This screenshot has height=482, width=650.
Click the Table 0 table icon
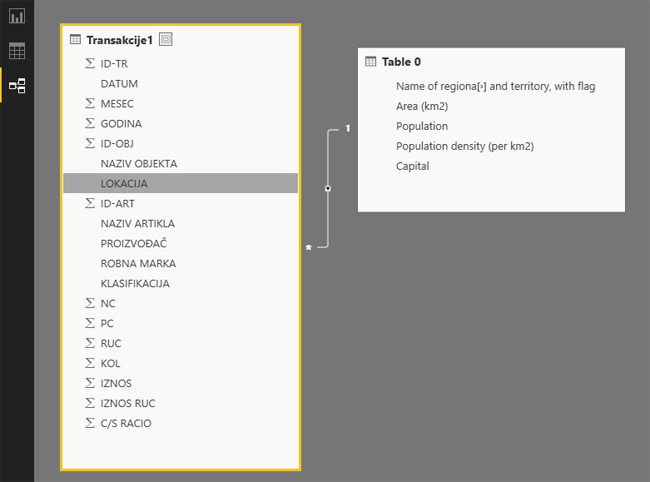pyautogui.click(x=371, y=62)
